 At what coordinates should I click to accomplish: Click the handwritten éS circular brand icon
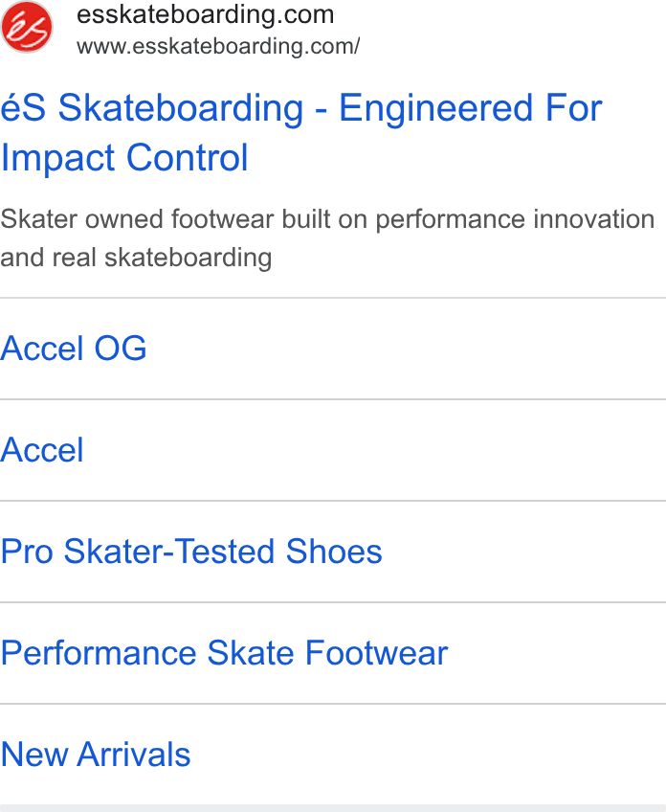[27, 27]
